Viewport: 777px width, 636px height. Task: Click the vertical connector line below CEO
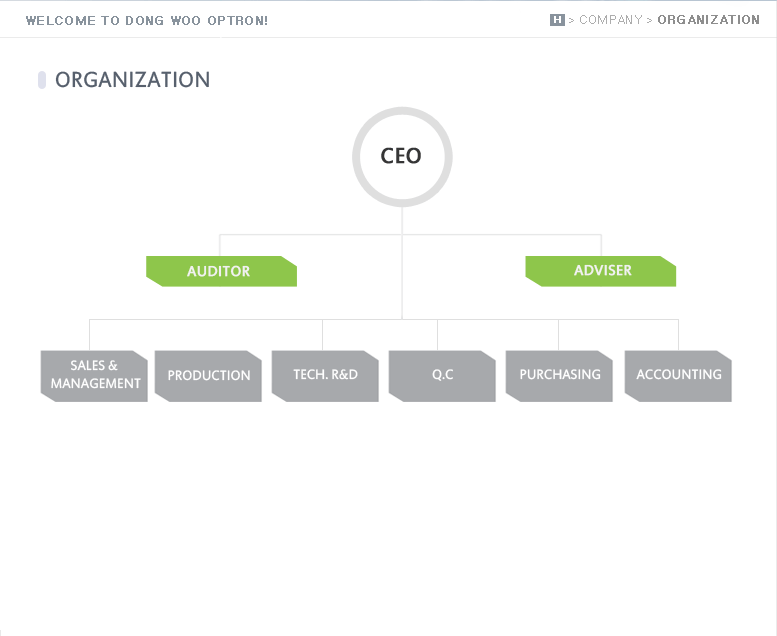(x=402, y=280)
